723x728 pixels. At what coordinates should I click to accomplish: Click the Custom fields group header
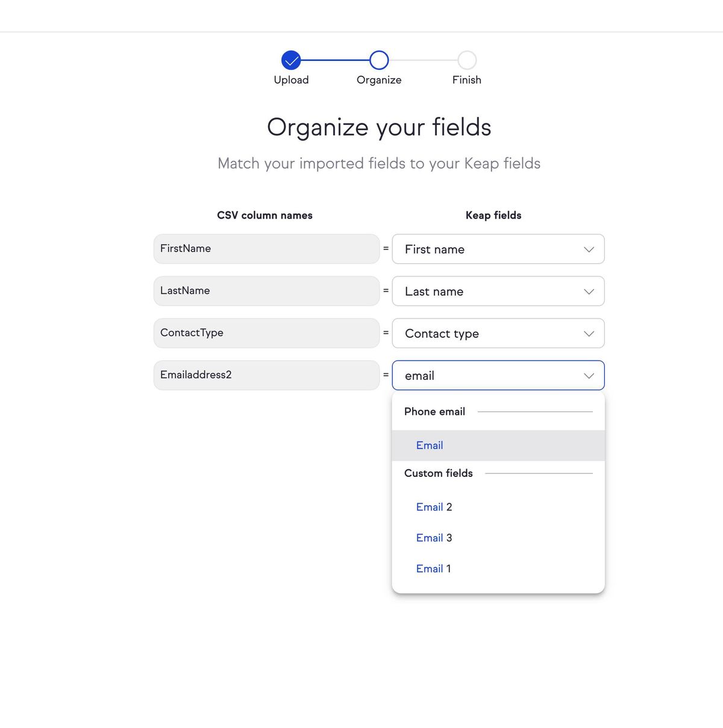439,473
